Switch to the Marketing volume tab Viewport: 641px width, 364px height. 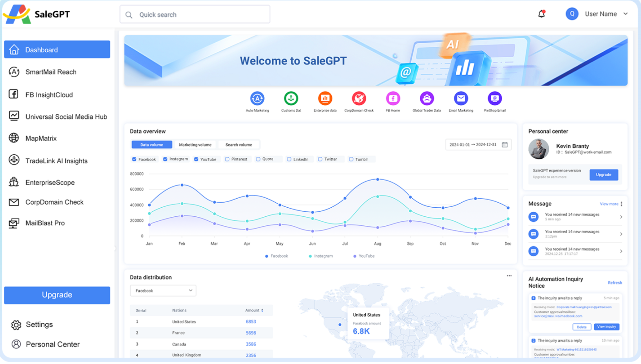coord(195,145)
